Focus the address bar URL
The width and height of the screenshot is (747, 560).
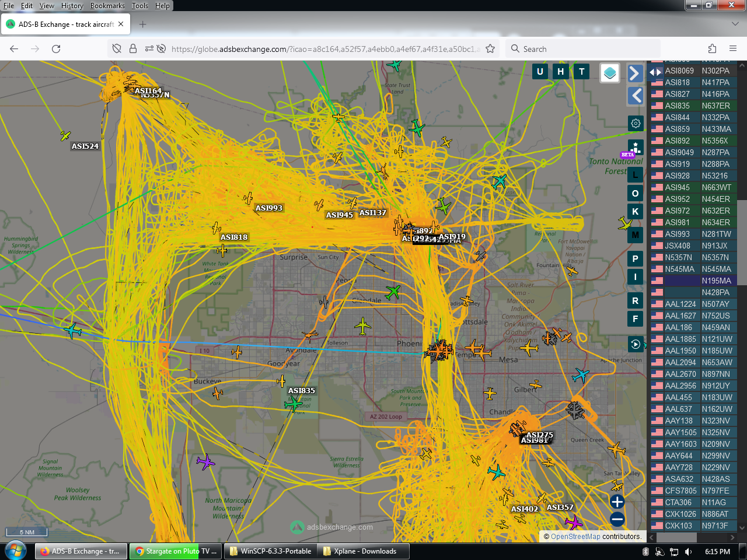pos(326,49)
